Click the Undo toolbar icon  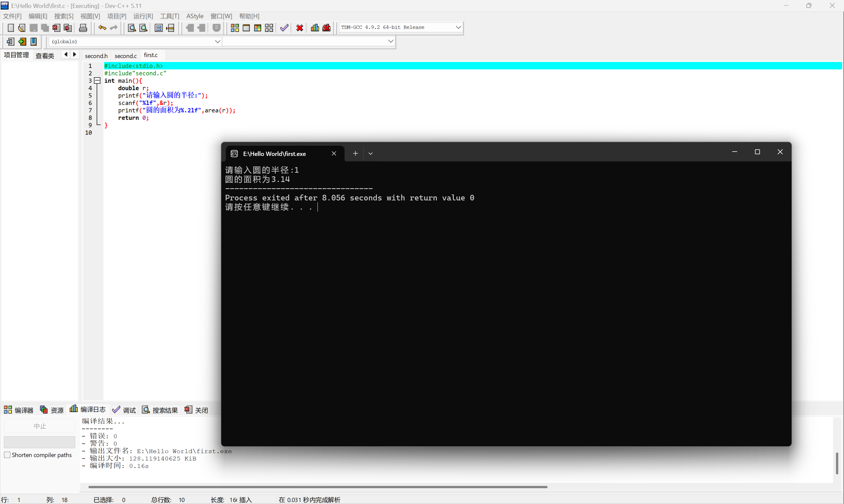pos(102,28)
